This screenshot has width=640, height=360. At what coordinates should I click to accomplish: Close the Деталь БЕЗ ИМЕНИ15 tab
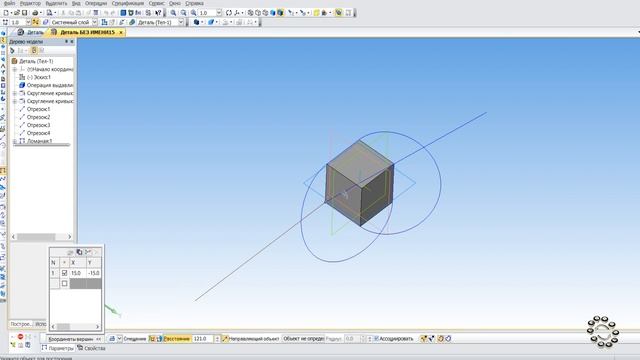pyautogui.click(x=121, y=32)
